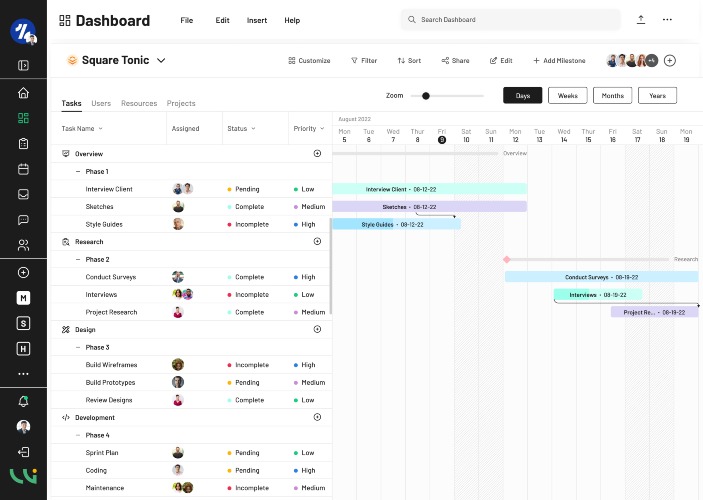Viewport: 703px width, 500px height.
Task: Click the Customize button
Action: point(309,61)
